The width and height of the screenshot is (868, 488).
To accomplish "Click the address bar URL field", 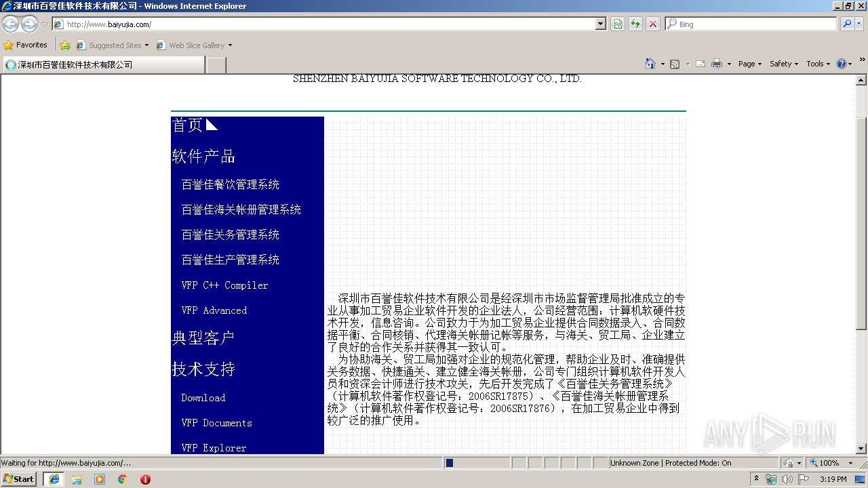I will click(x=324, y=24).
